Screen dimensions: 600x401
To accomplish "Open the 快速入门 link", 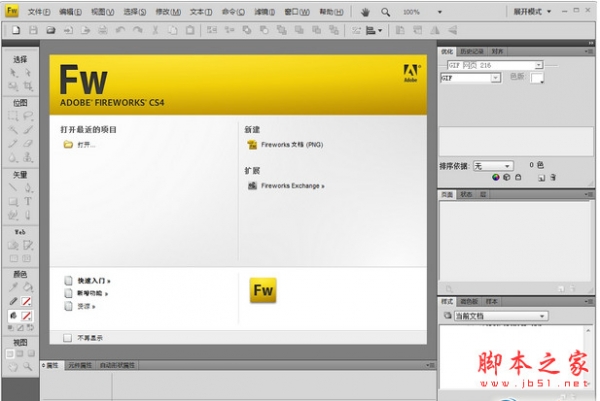I will coord(94,281).
